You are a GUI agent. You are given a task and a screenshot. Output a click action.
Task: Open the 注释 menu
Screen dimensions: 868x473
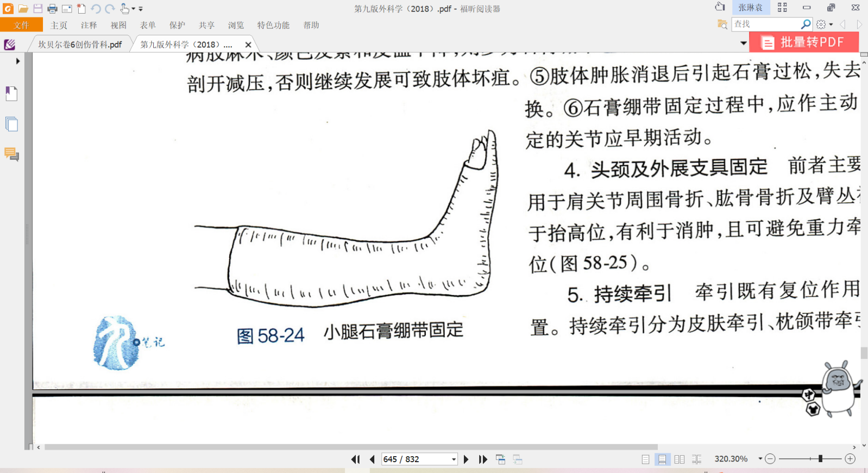(x=89, y=25)
